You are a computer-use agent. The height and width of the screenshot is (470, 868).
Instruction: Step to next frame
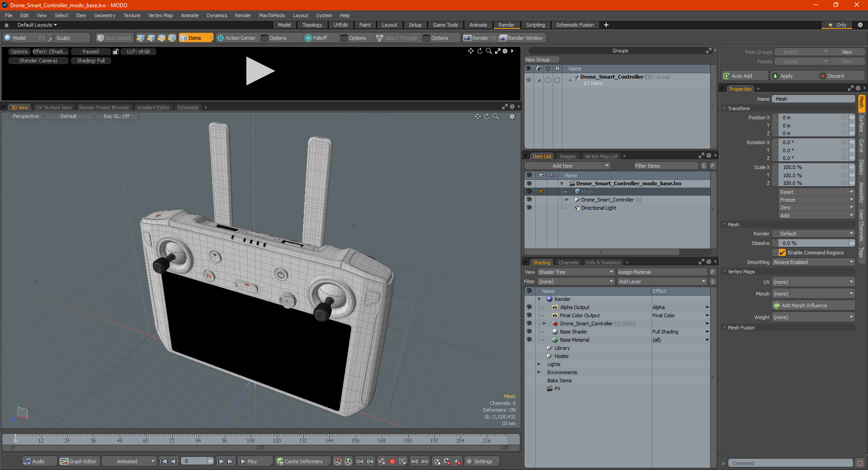click(x=220, y=461)
